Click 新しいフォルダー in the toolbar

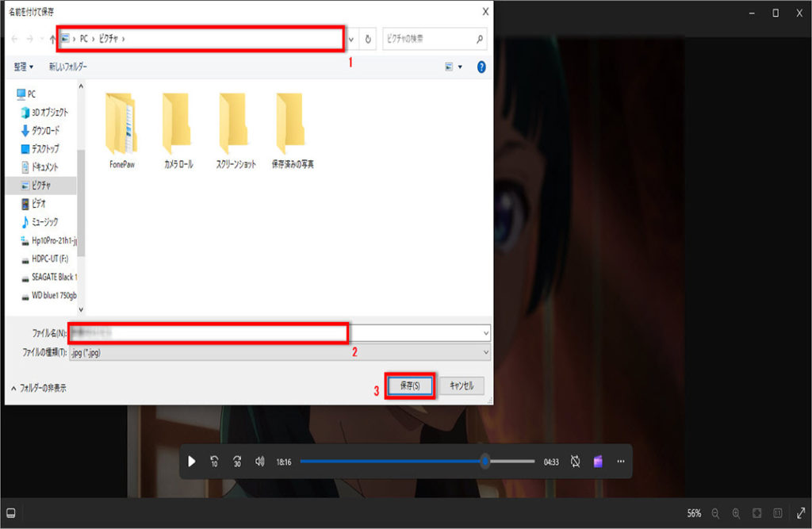coord(68,67)
